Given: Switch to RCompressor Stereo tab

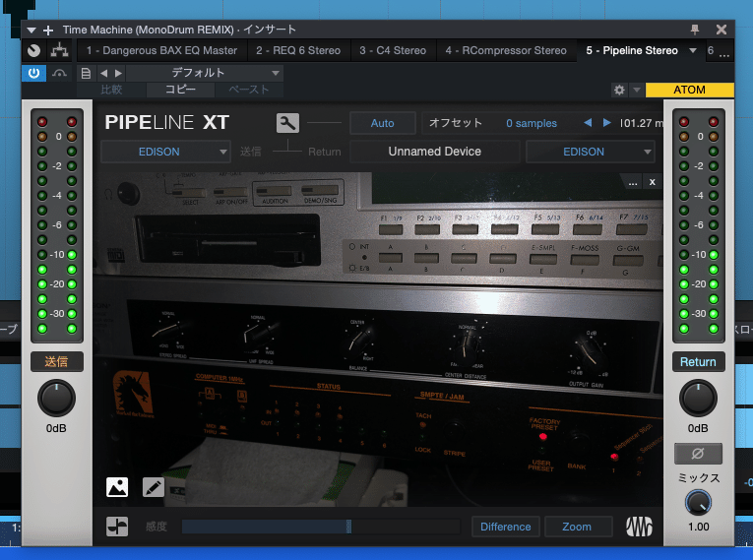Looking at the screenshot, I should click(x=506, y=50).
